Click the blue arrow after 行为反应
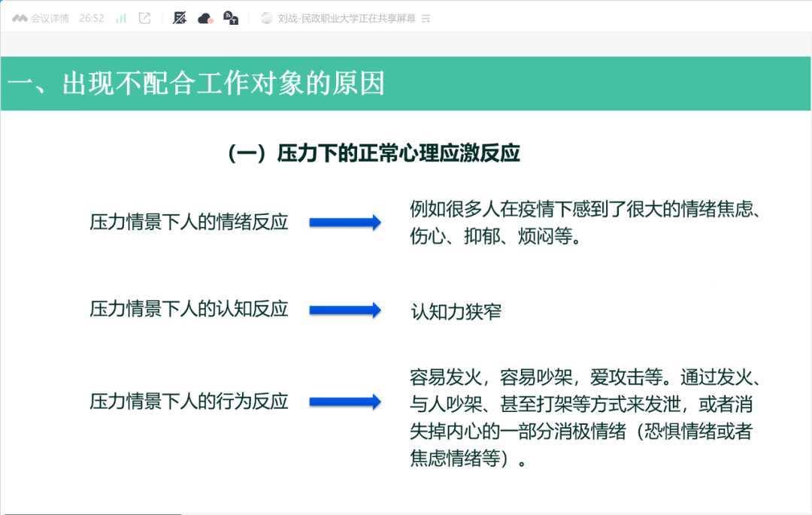The image size is (812, 515). point(345,401)
